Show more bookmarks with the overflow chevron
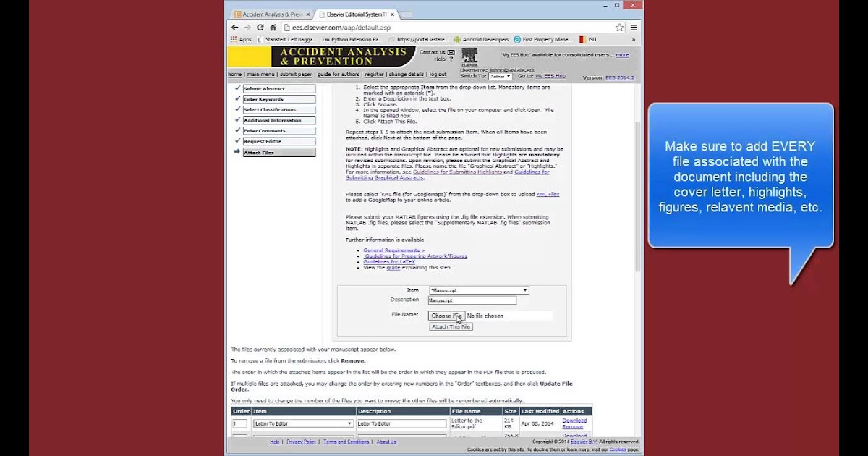The image size is (868, 456). (634, 39)
